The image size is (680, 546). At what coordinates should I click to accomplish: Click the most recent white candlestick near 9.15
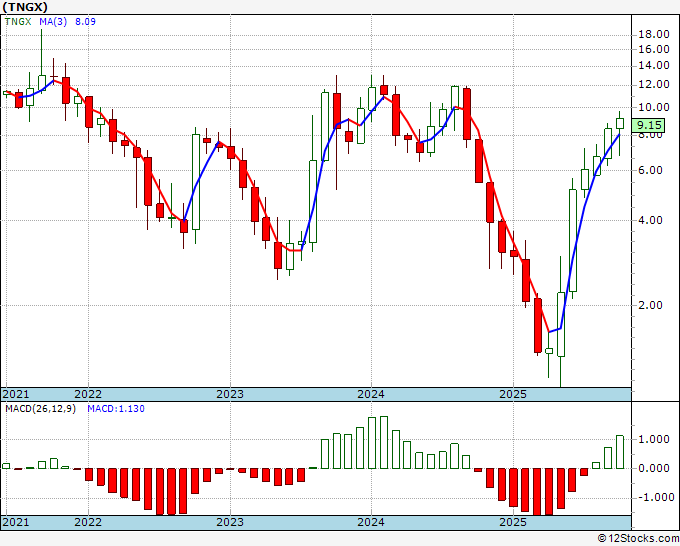(620, 124)
